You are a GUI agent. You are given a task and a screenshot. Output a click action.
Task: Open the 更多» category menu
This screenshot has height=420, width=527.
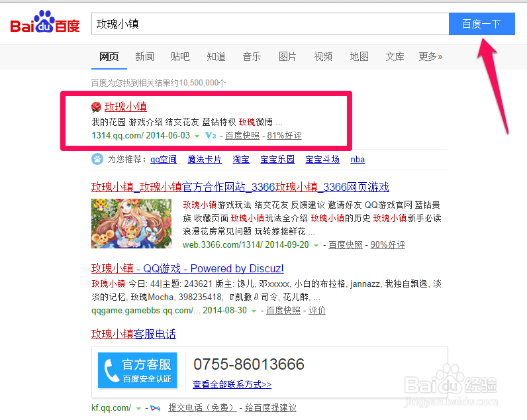click(x=430, y=56)
